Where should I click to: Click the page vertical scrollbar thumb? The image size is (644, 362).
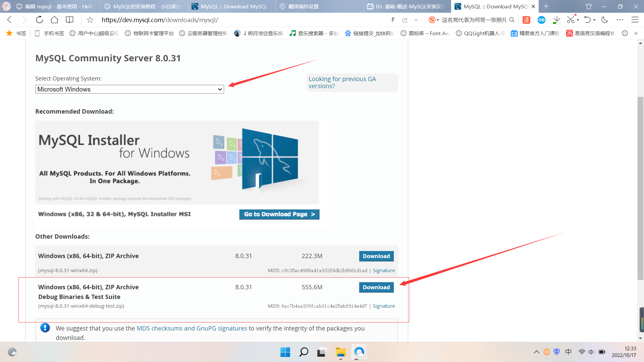[x=641, y=188]
